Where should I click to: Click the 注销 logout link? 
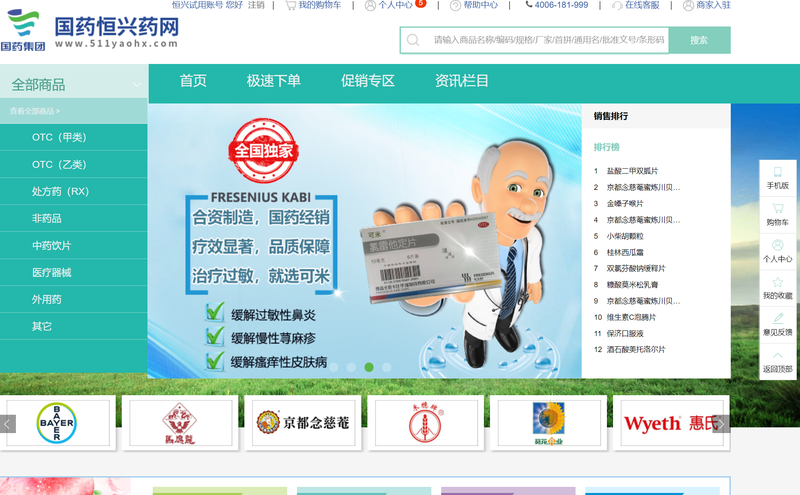[x=256, y=5]
